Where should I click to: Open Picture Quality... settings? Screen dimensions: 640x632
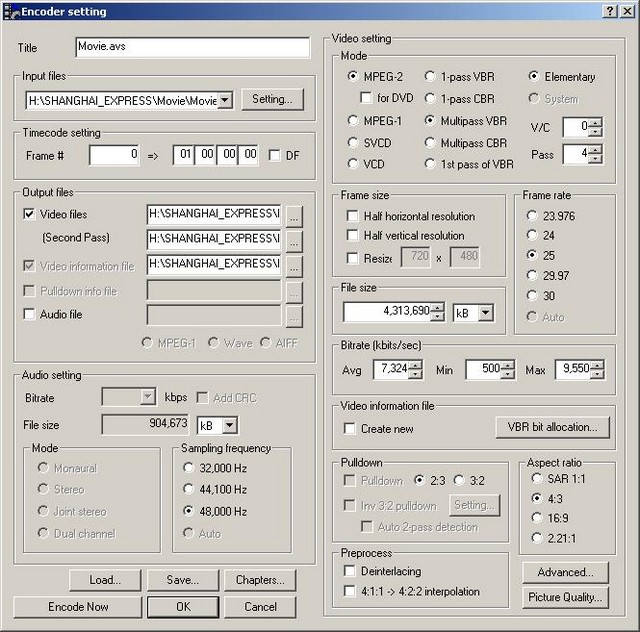coord(565,597)
